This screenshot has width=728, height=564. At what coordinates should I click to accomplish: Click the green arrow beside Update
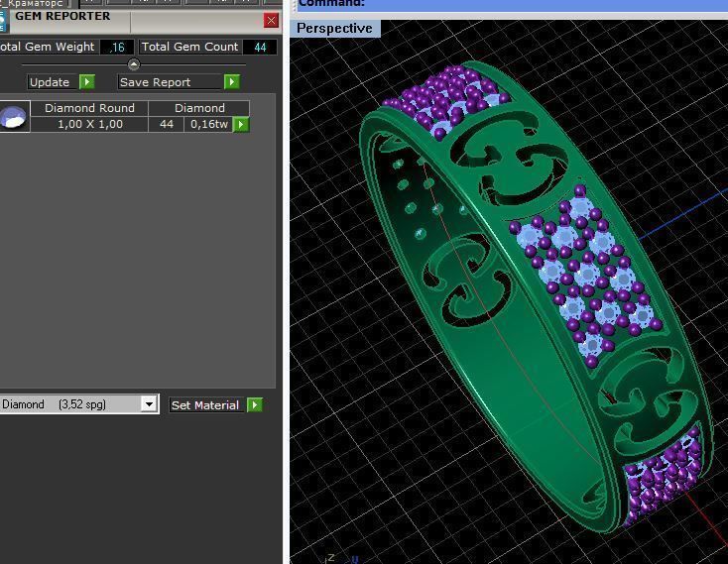click(x=87, y=82)
